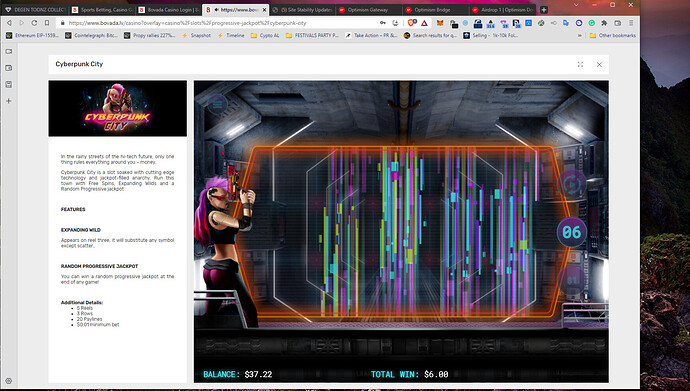The width and height of the screenshot is (690, 391).
Task: Click the green G Grammarly extension icon
Action: [592, 23]
